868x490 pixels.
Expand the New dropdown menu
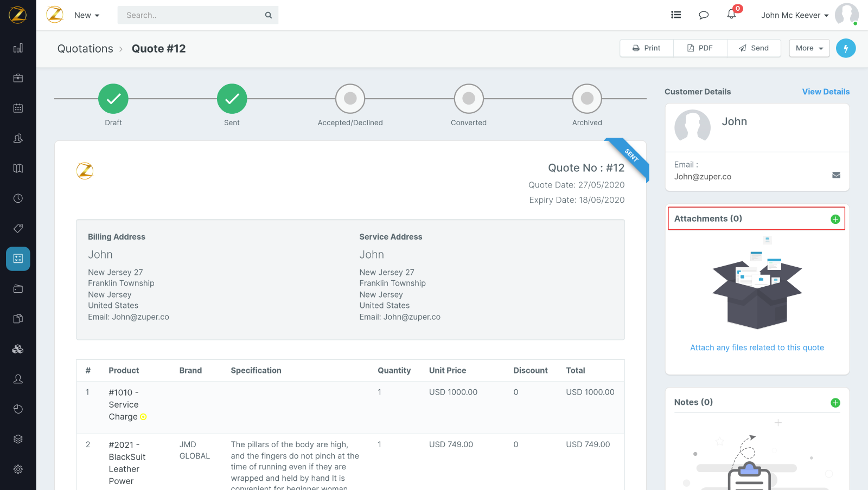[87, 15]
